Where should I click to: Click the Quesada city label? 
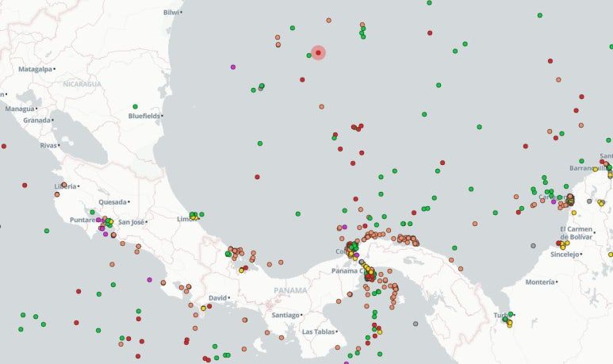pos(113,201)
